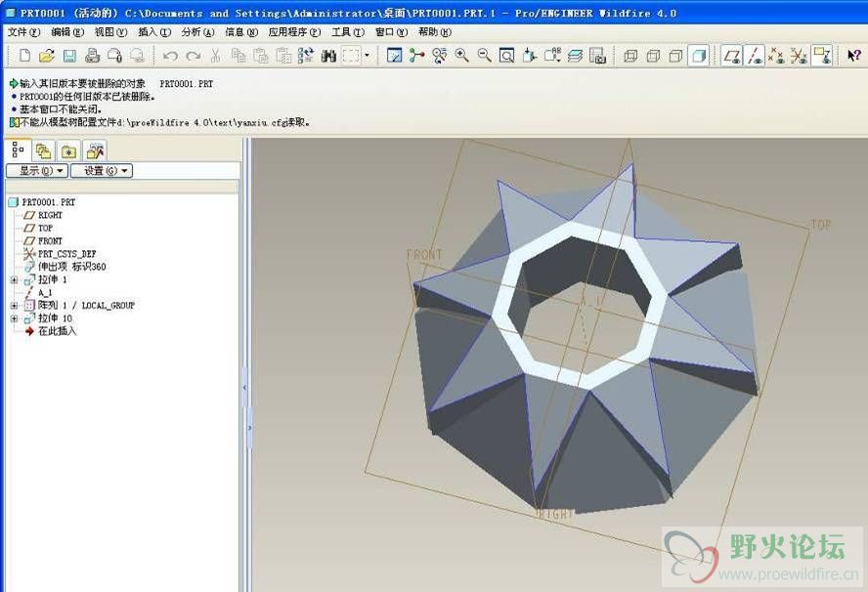Click the zoom out magnifier
The height and width of the screenshot is (592, 868).
[485, 56]
